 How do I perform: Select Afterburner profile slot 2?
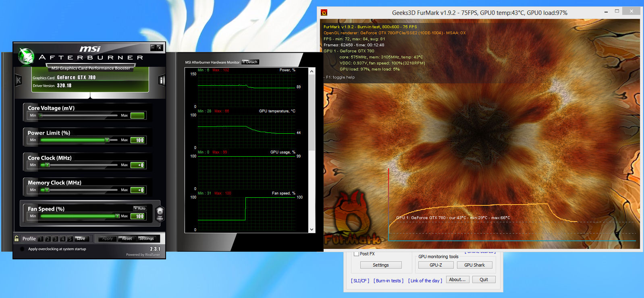48,239
